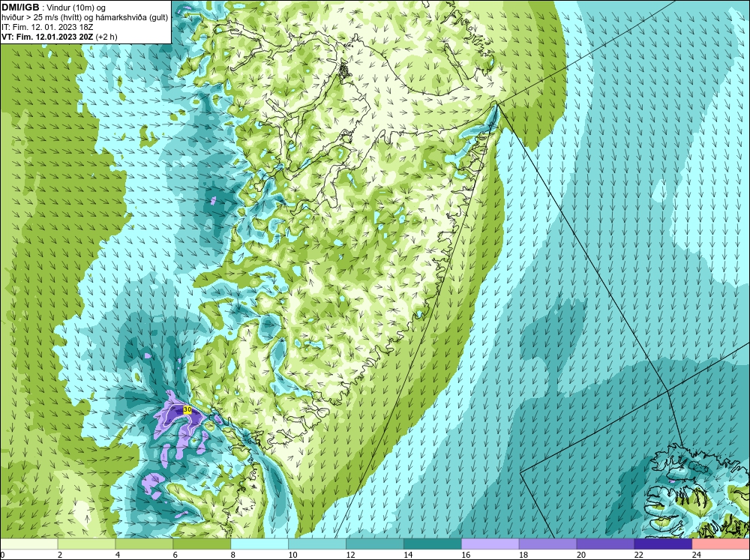The image size is (750, 560).
Task: Click the '12' legend scale label
Action: click(350, 555)
